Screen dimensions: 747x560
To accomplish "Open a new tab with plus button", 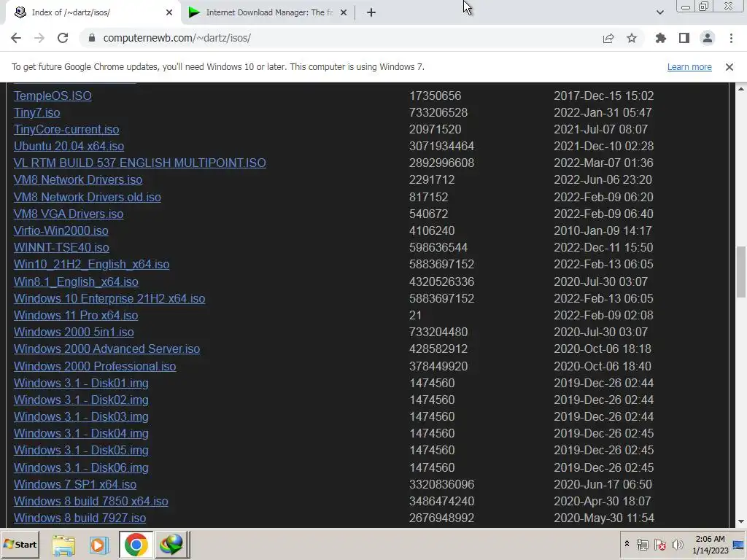I will click(x=371, y=13).
